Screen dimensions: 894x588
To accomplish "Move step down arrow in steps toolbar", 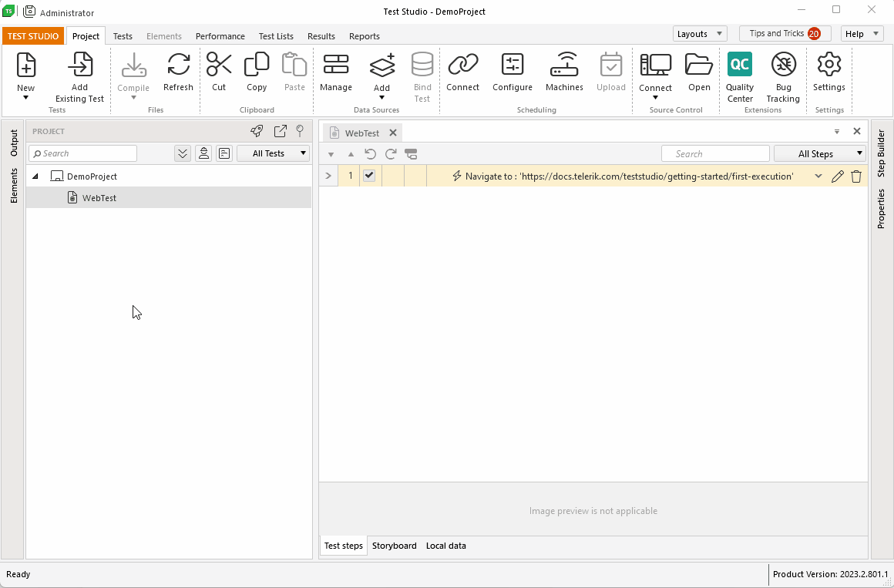I will coord(331,155).
